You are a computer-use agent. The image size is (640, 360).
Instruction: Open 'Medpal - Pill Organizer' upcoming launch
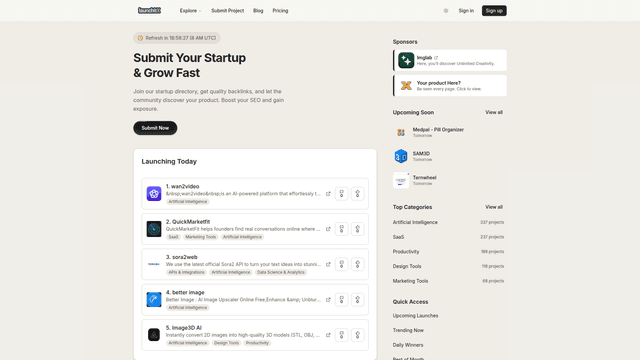(x=438, y=130)
